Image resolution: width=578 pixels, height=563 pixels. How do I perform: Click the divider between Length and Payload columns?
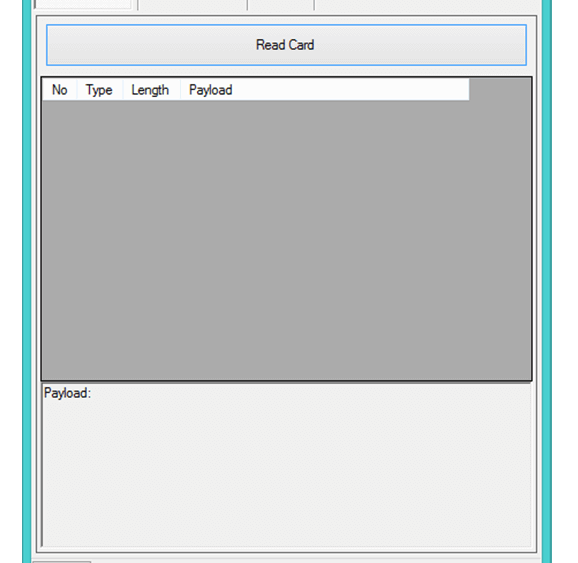[x=180, y=90]
